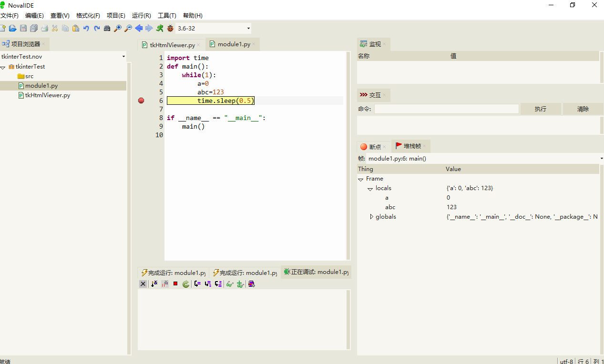The width and height of the screenshot is (604, 364).
Task: Select tkHtmlViewer.py in the project tree
Action: [x=44, y=95]
